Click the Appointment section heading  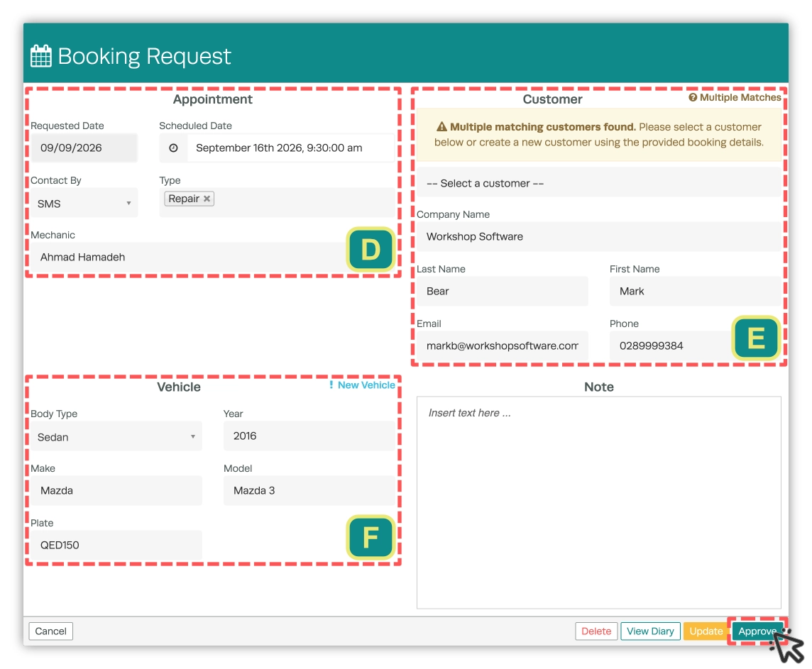[x=212, y=99]
